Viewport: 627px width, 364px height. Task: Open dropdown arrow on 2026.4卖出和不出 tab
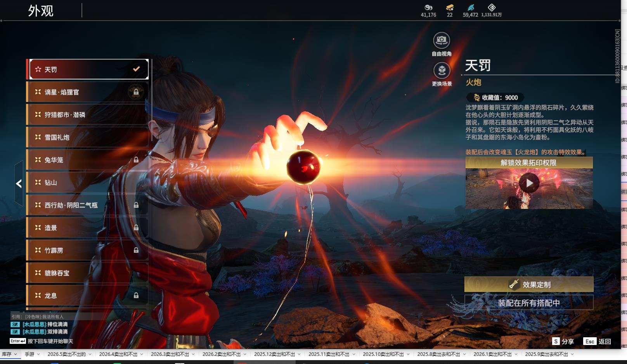click(142, 354)
